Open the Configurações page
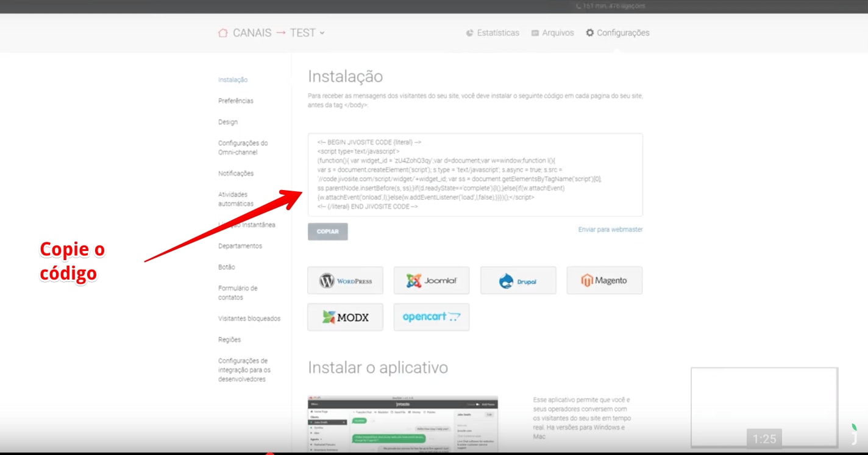The height and width of the screenshot is (455, 868). [x=617, y=33]
